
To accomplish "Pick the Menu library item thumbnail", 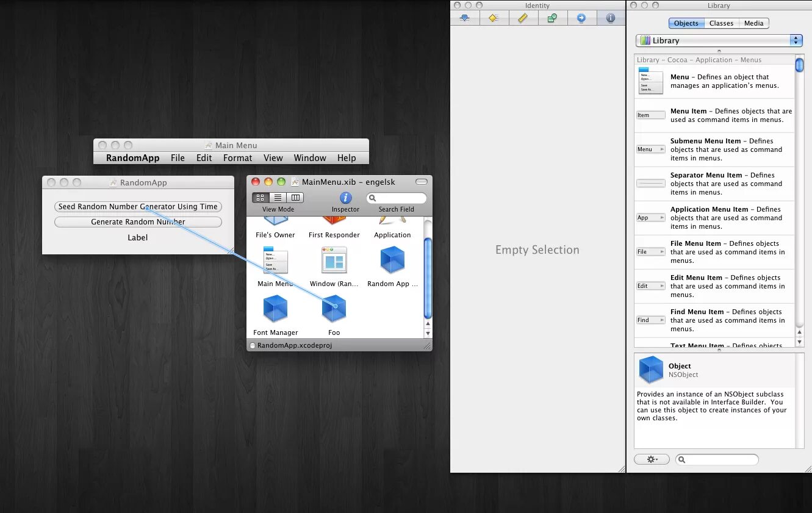I will coord(650,81).
